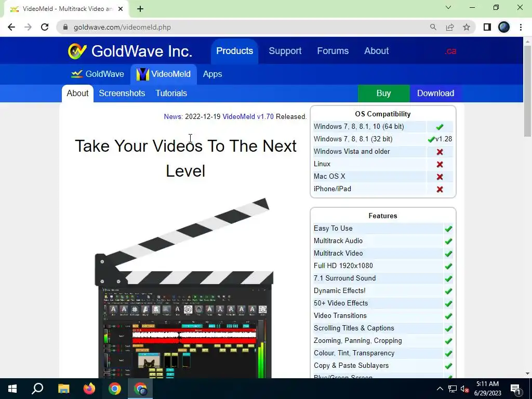The height and width of the screenshot is (399, 532).
Task: Bookmark this page with the star icon
Action: [467, 27]
